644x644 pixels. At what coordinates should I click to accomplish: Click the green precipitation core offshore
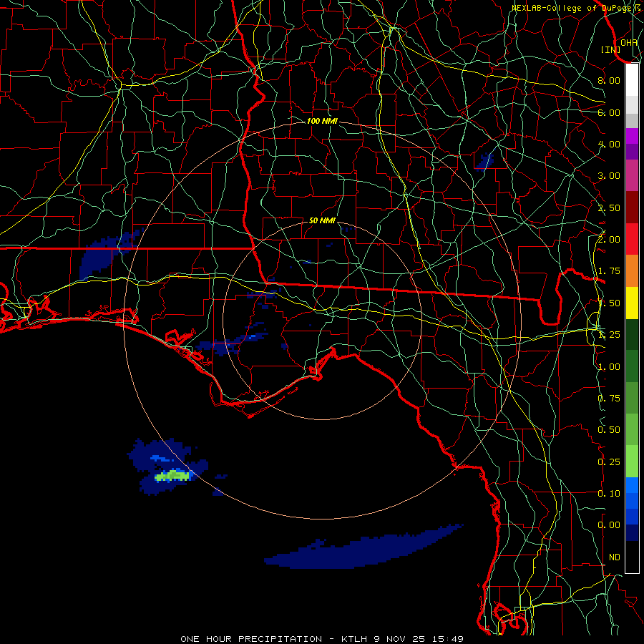tap(172, 475)
